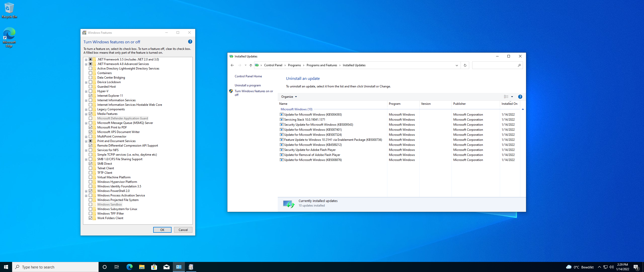Click the forward arrow in Installed Updates
This screenshot has width=644, height=272.
(239, 65)
